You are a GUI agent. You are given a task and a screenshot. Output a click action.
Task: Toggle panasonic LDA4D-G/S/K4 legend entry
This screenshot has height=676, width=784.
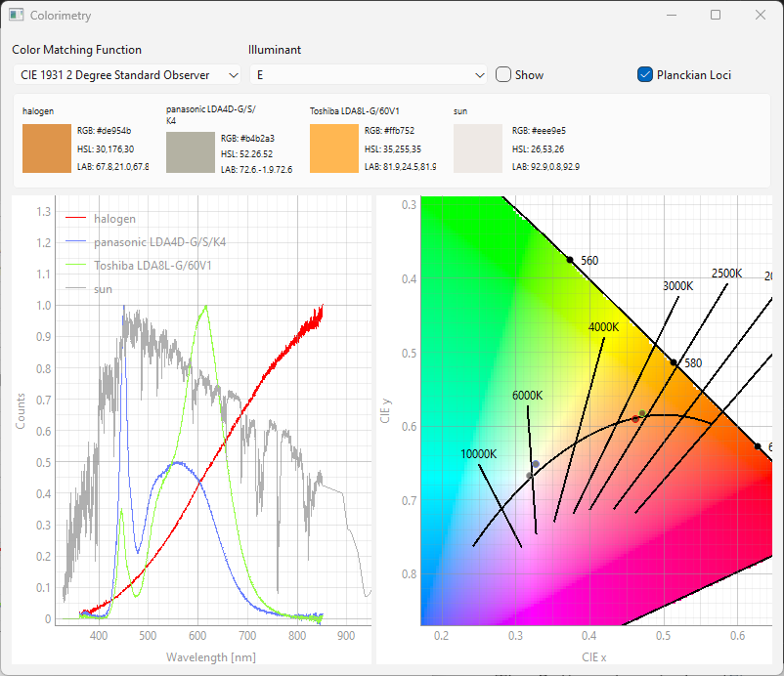tap(166, 242)
